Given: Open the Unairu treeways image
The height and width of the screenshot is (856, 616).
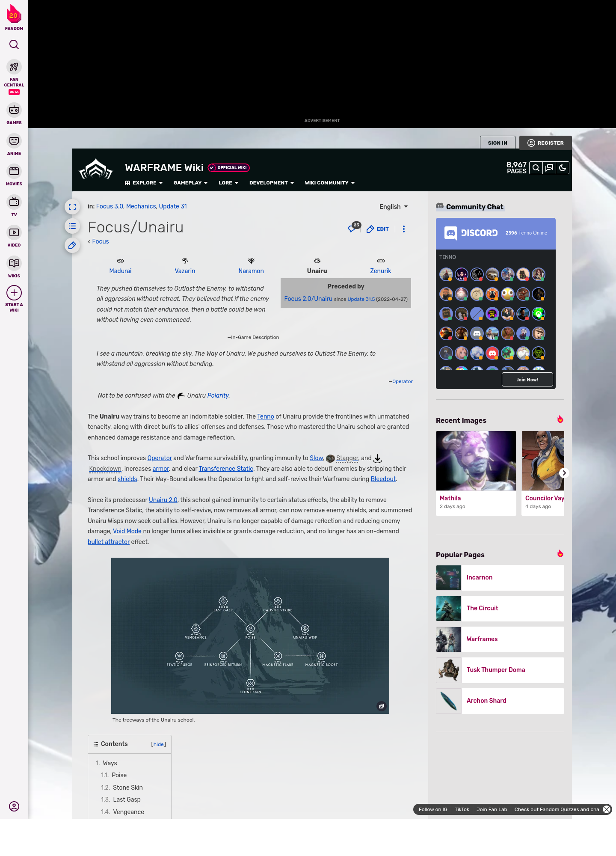Looking at the screenshot, I should [x=250, y=636].
